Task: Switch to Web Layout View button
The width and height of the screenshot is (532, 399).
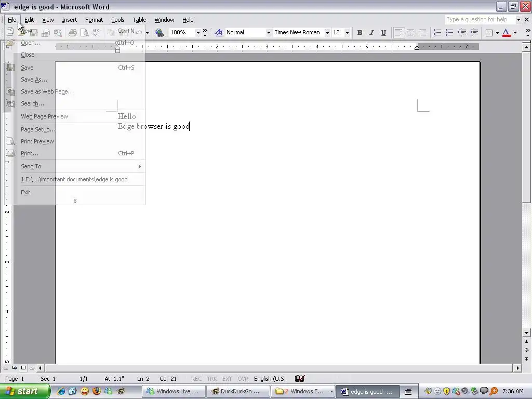Action: point(15,367)
